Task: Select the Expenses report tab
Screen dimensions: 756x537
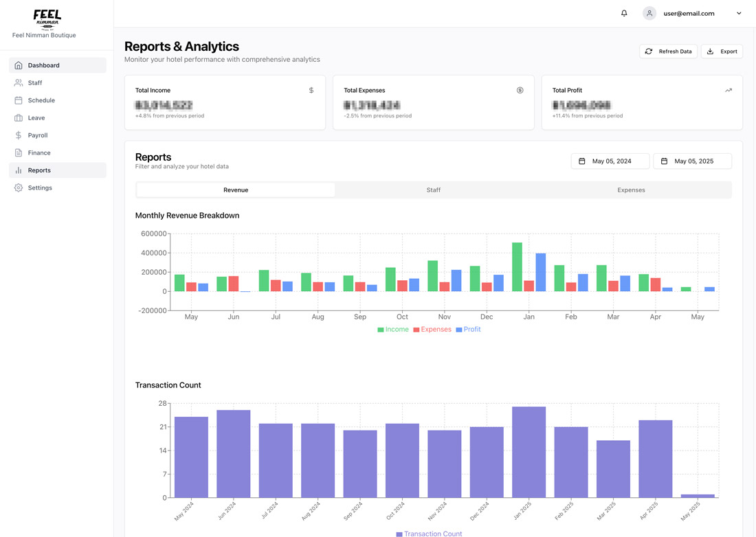Action: tap(630, 190)
